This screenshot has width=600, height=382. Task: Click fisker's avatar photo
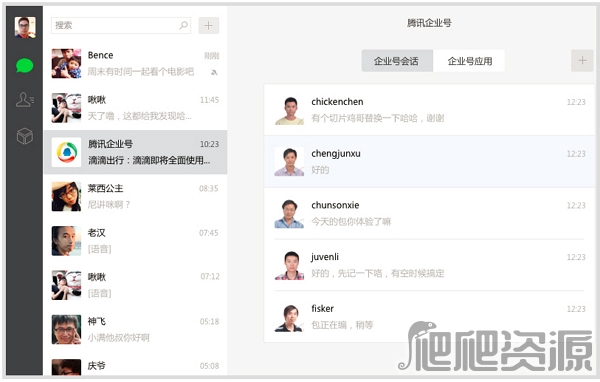[x=289, y=317]
